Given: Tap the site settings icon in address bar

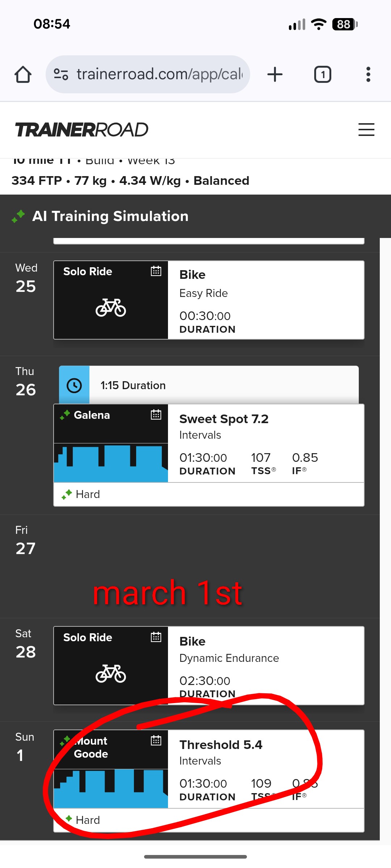Looking at the screenshot, I should click(61, 75).
